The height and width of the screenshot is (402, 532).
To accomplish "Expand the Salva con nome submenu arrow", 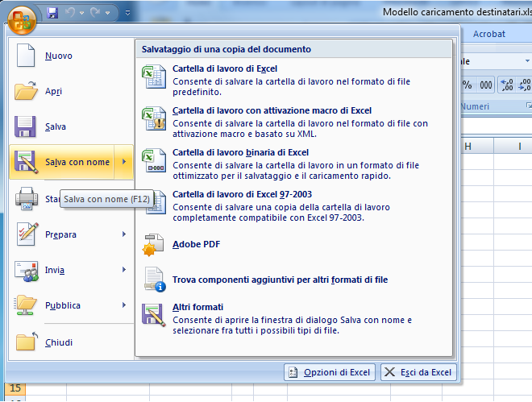I will pos(124,162).
